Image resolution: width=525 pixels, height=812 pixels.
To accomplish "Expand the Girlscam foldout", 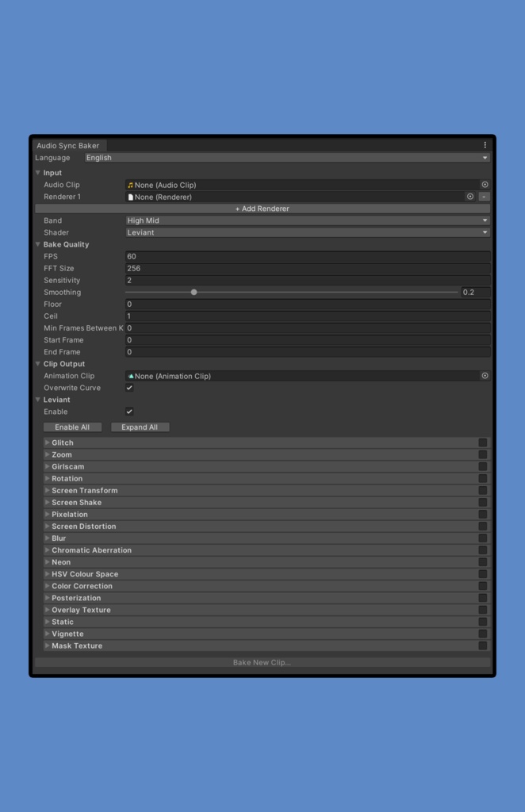I will pos(47,466).
